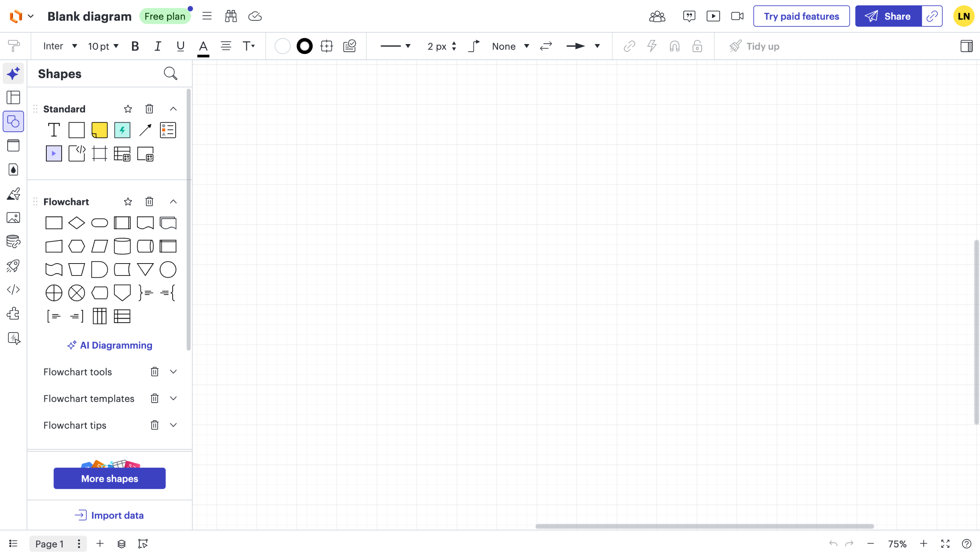Screen dimensions: 980x557
Task: Open the Inter font dropdown
Action: [x=60, y=46]
